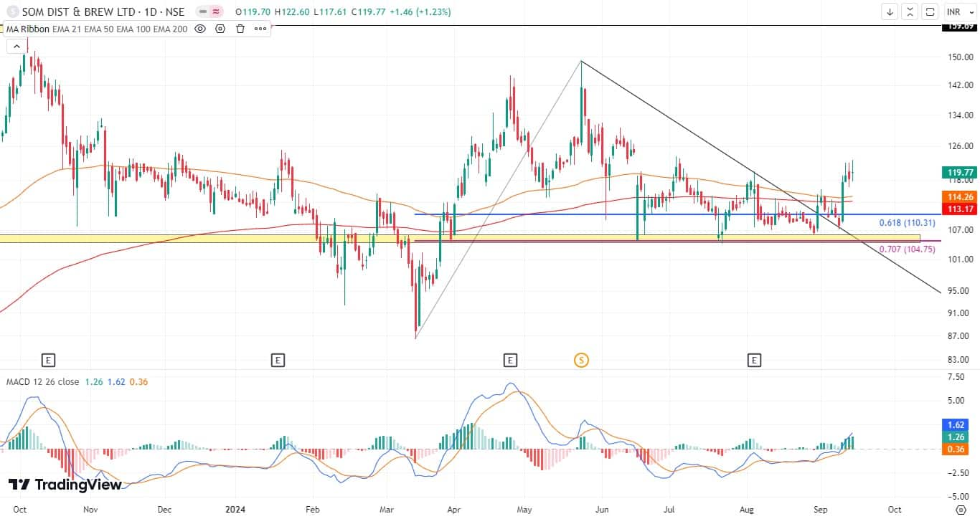Screen dimensions: 980x519
Task: Click the Sep label on time axis
Action: click(819, 510)
